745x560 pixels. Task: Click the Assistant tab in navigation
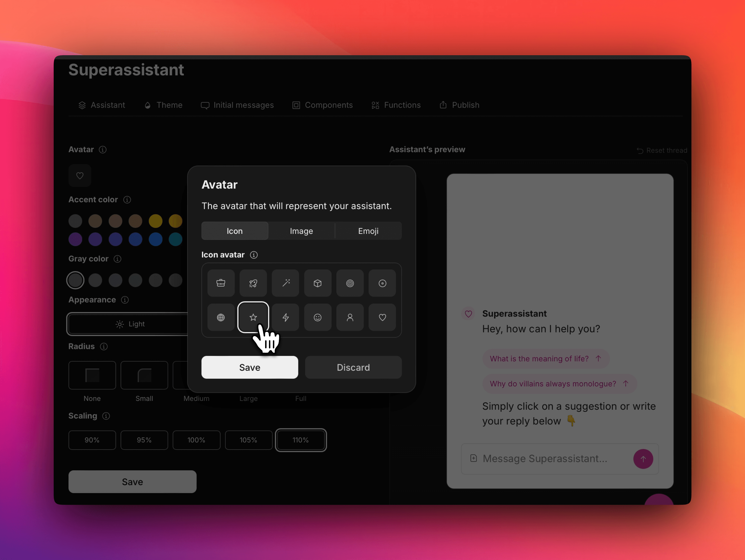tap(102, 105)
